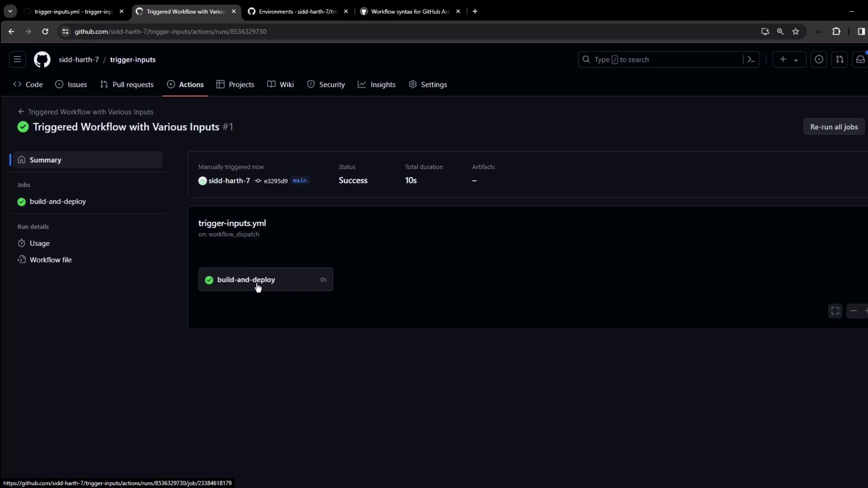Screen dimensions: 868x488
Task: Open the command palette icon
Action: (x=751, y=60)
